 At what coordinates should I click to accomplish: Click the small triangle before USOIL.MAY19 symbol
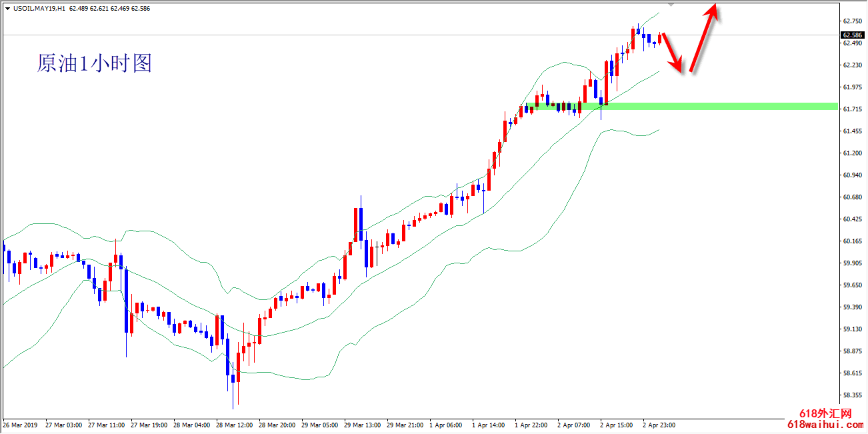pyautogui.click(x=7, y=8)
